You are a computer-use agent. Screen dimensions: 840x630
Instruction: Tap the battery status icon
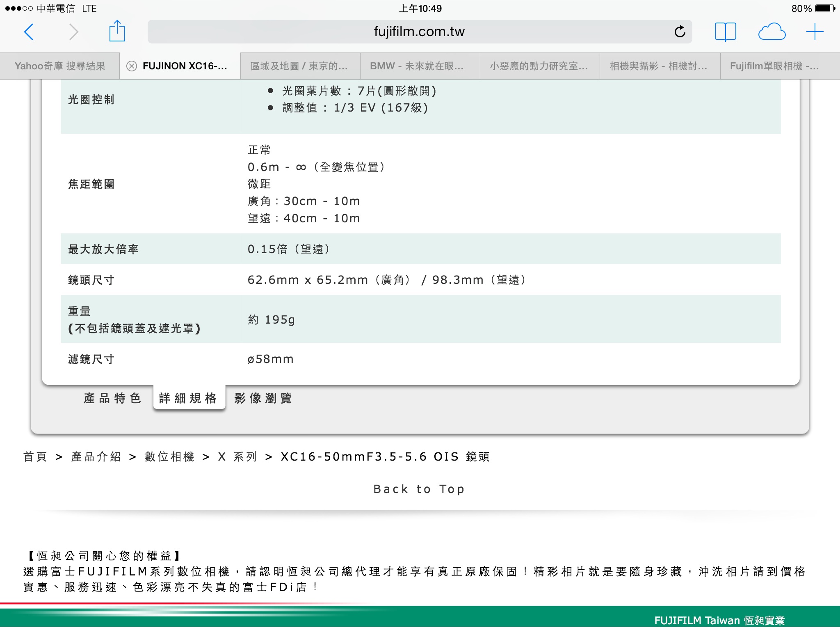pos(825,9)
